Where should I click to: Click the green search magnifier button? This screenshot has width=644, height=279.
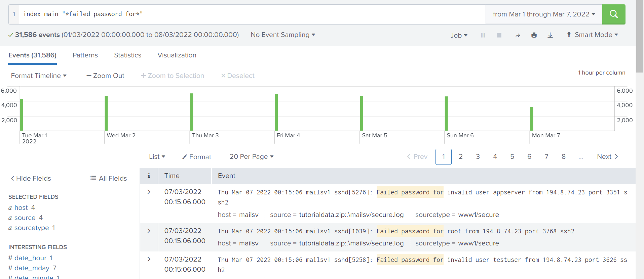[613, 14]
